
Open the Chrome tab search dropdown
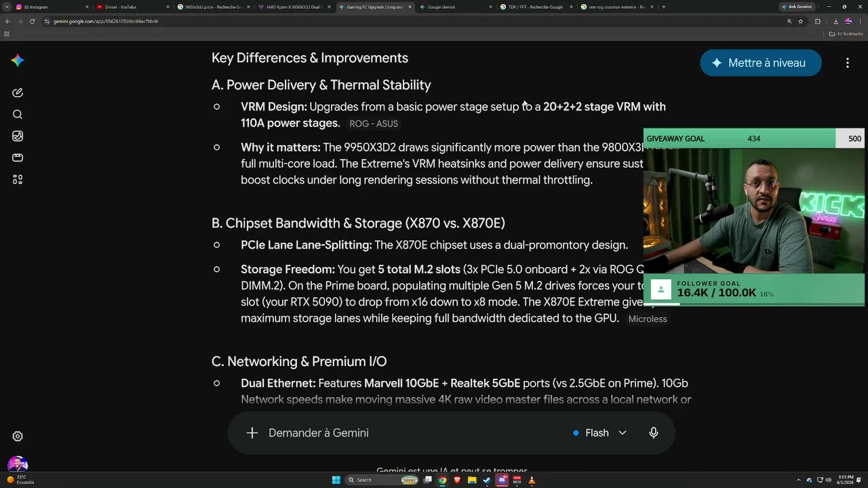click(x=7, y=7)
